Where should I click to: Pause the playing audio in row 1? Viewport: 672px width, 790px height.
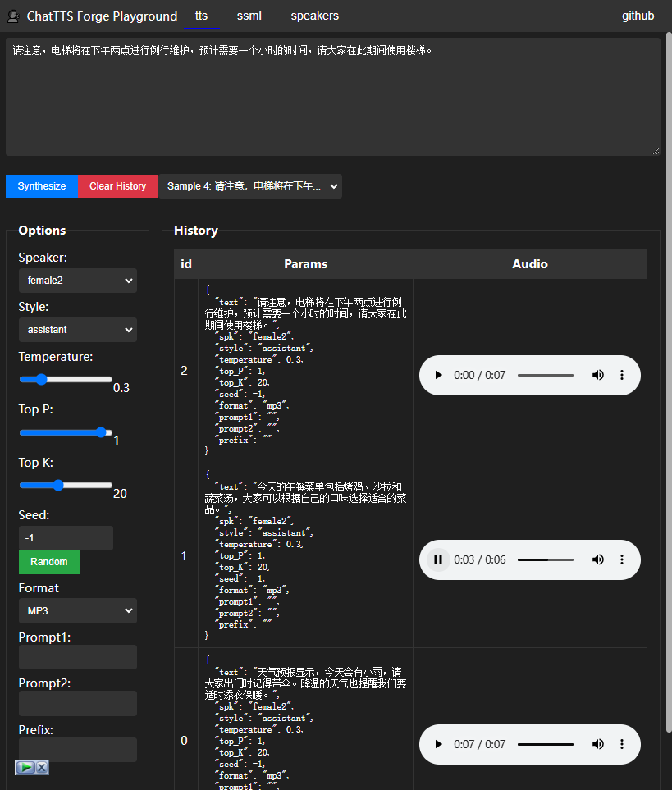pos(438,559)
